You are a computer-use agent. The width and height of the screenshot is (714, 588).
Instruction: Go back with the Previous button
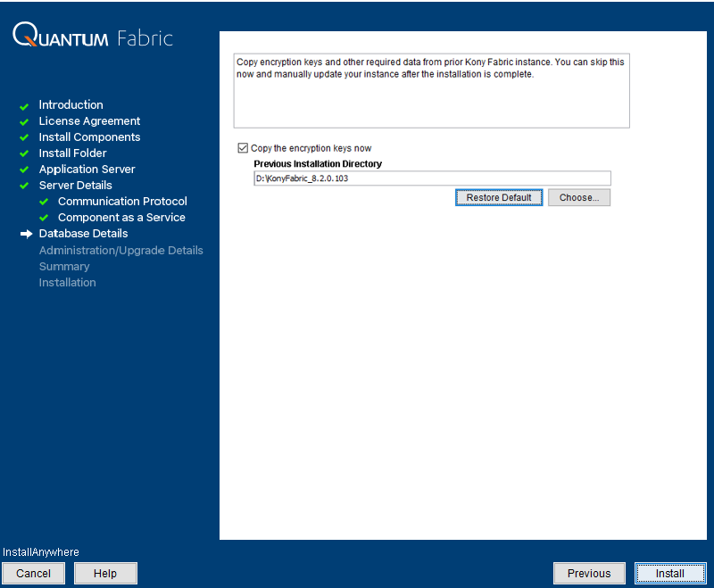pos(589,573)
